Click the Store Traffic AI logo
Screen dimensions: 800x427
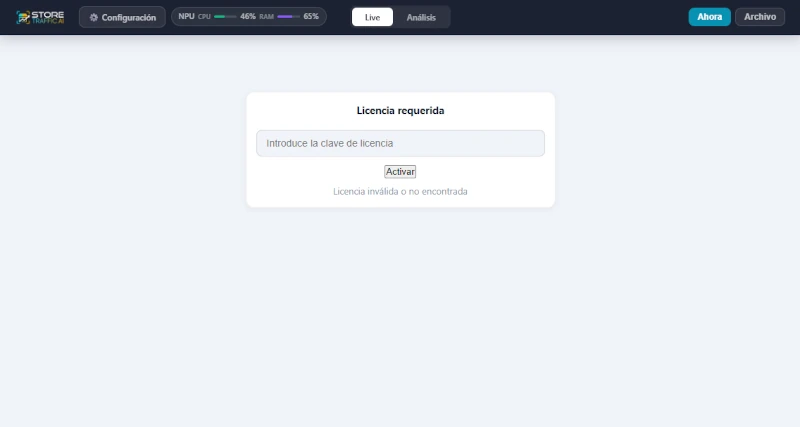tap(40, 17)
